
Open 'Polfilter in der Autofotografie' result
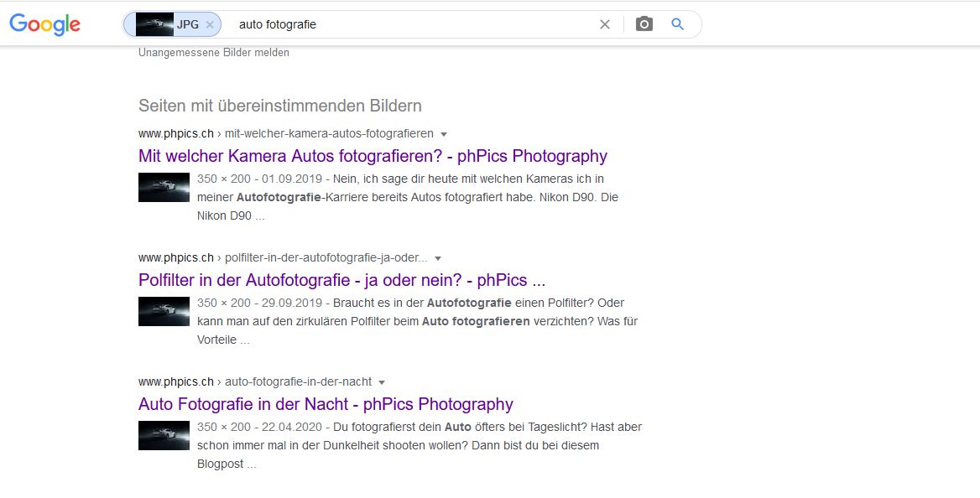coord(341,280)
